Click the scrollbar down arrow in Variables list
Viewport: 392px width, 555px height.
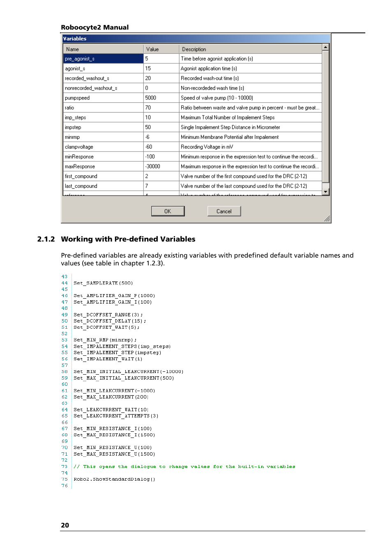(325, 191)
